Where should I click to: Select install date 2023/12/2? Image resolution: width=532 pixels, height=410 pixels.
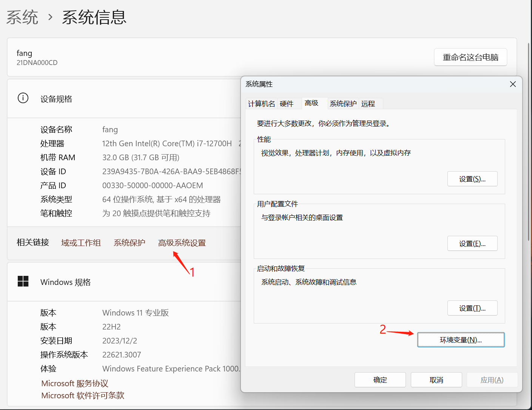[120, 340]
